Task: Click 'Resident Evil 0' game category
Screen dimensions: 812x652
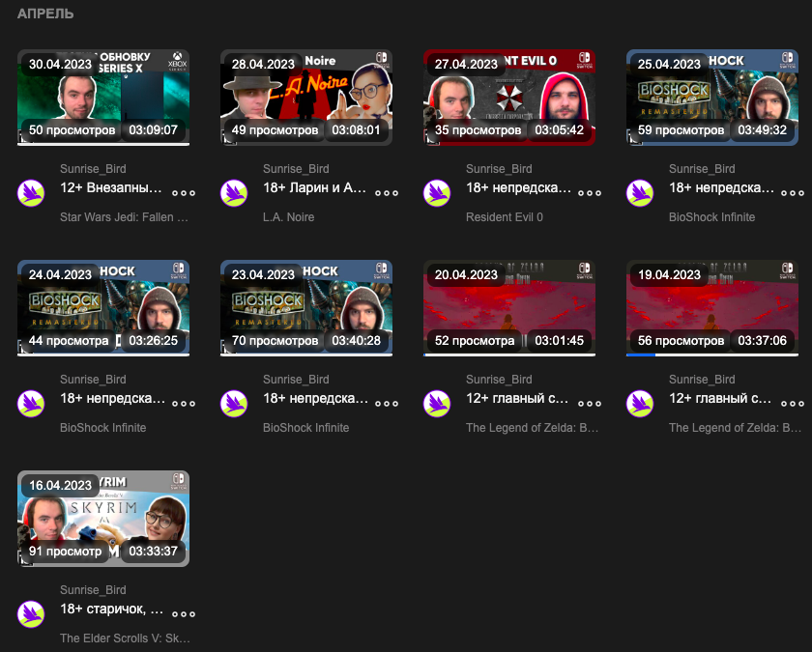Action: click(505, 217)
